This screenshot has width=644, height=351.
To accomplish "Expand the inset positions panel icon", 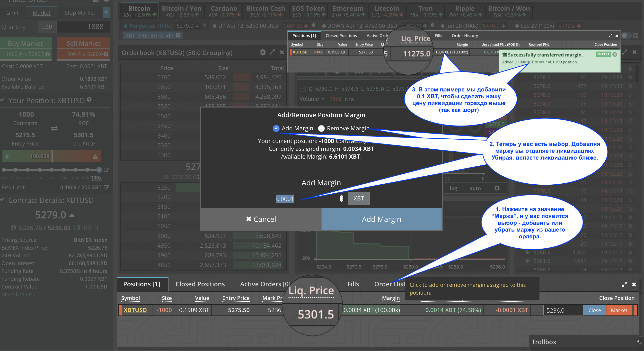I will pos(610,36).
